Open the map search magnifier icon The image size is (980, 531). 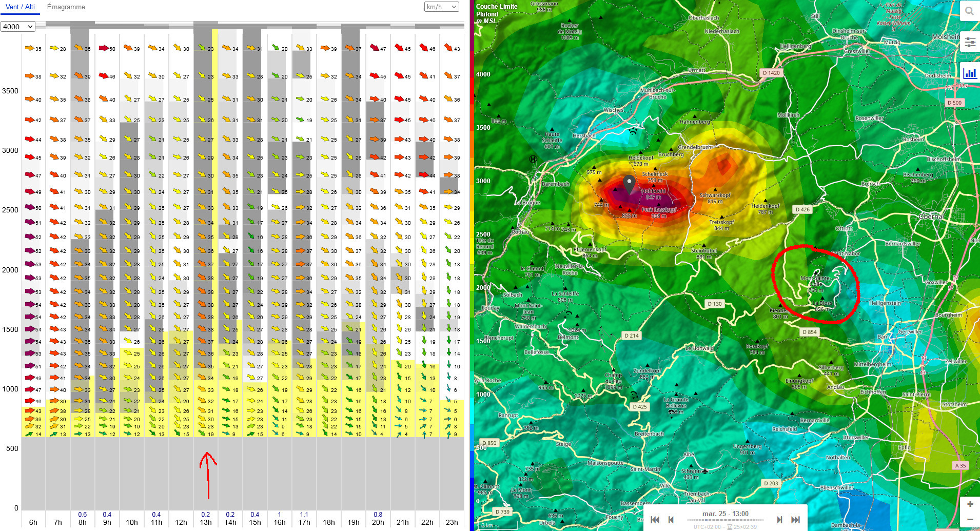[969, 11]
